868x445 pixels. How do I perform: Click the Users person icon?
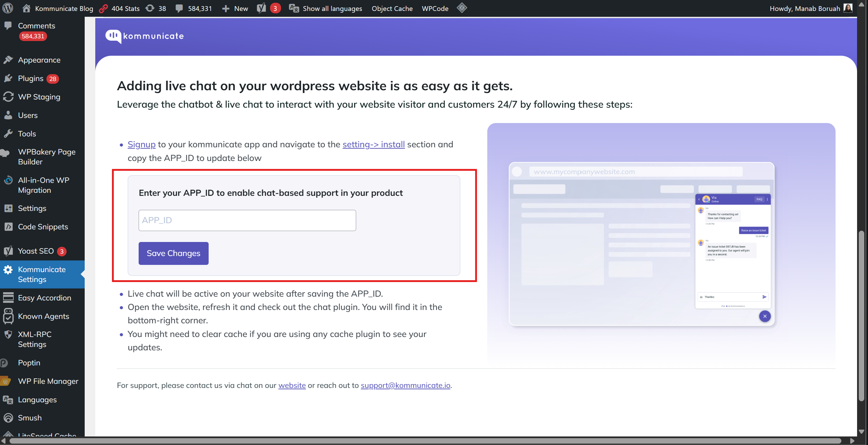(8, 115)
